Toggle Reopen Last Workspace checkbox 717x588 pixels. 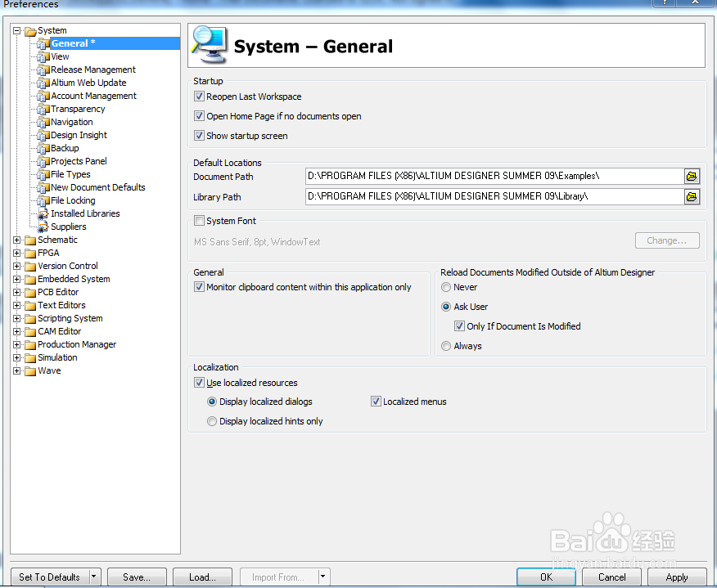click(199, 97)
